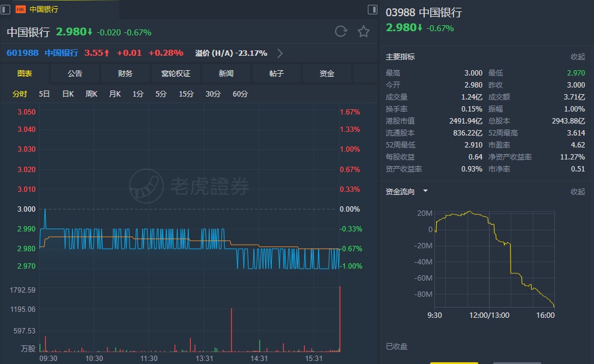
Task: Open the 资金流向 dropdown arrow
Action: tap(425, 191)
